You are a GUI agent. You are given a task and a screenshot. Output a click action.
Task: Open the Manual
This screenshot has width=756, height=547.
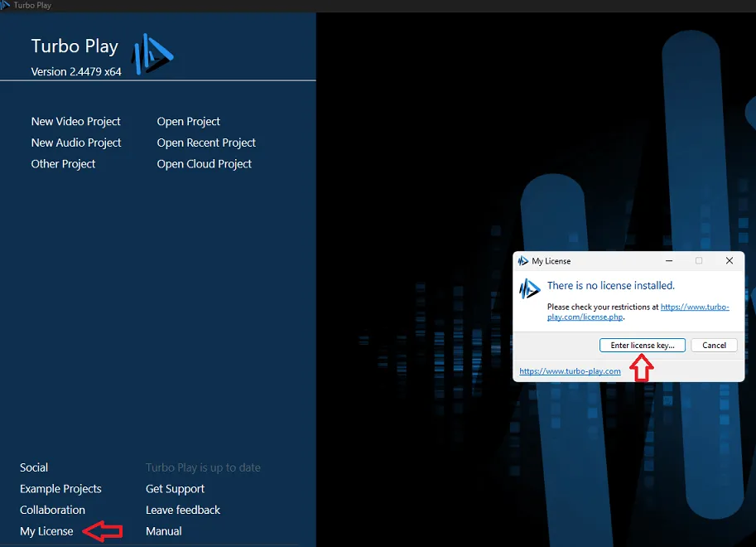[x=163, y=531]
